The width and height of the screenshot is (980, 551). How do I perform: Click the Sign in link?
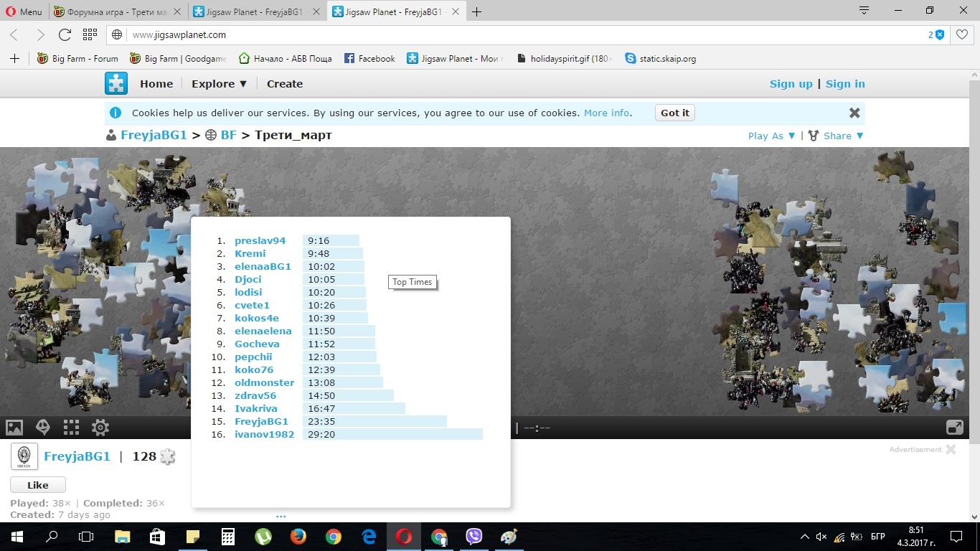tap(845, 84)
